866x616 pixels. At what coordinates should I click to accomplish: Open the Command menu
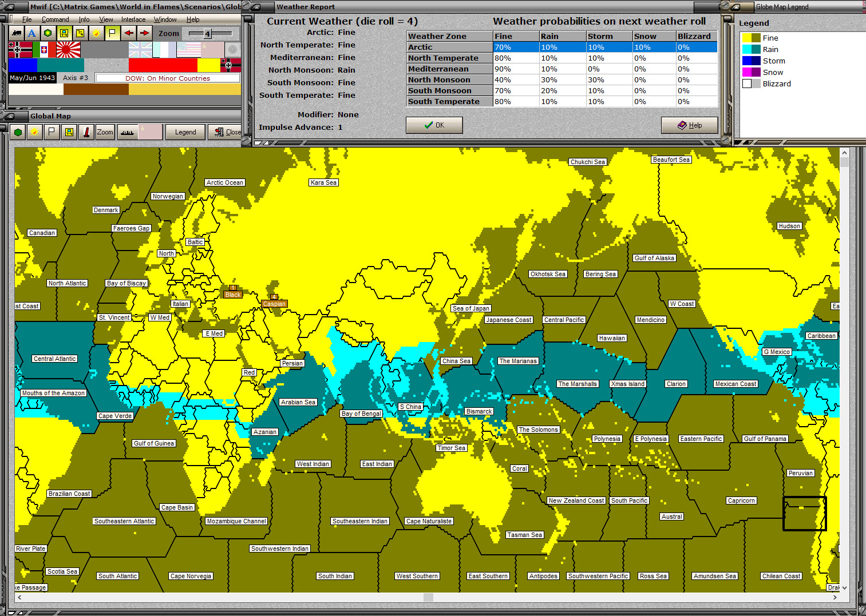coord(55,19)
